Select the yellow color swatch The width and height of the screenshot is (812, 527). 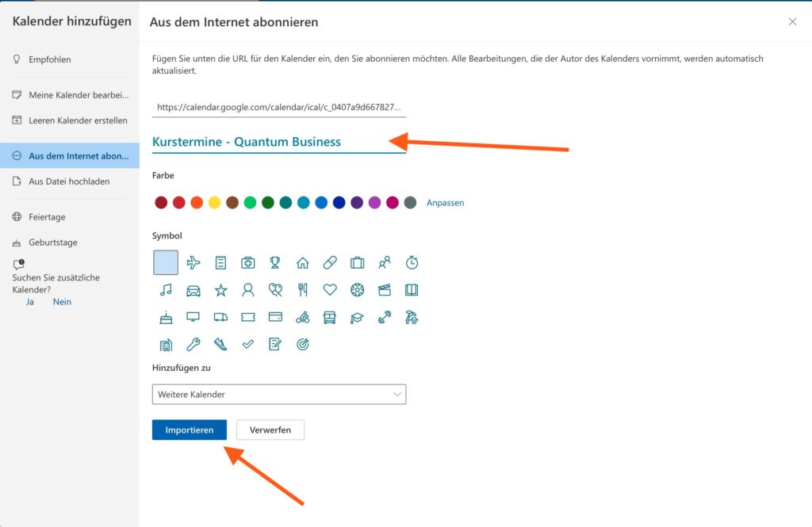coord(214,203)
